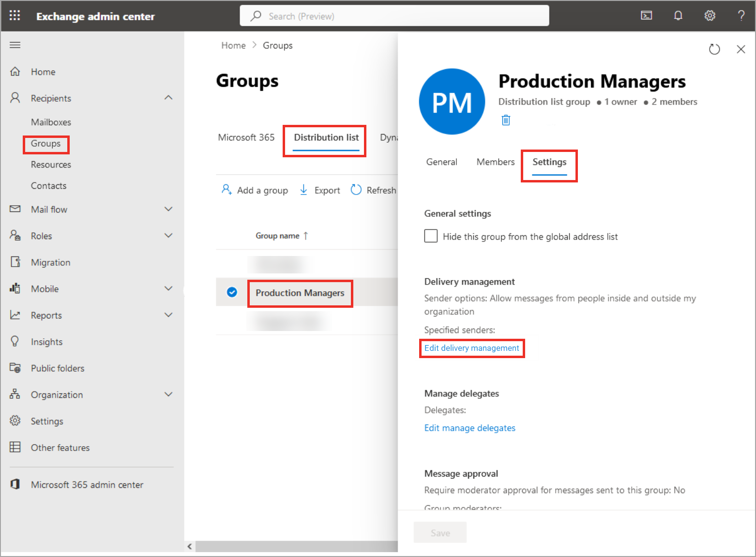Sort by Group name column header
The height and width of the screenshot is (557, 756).
point(282,236)
